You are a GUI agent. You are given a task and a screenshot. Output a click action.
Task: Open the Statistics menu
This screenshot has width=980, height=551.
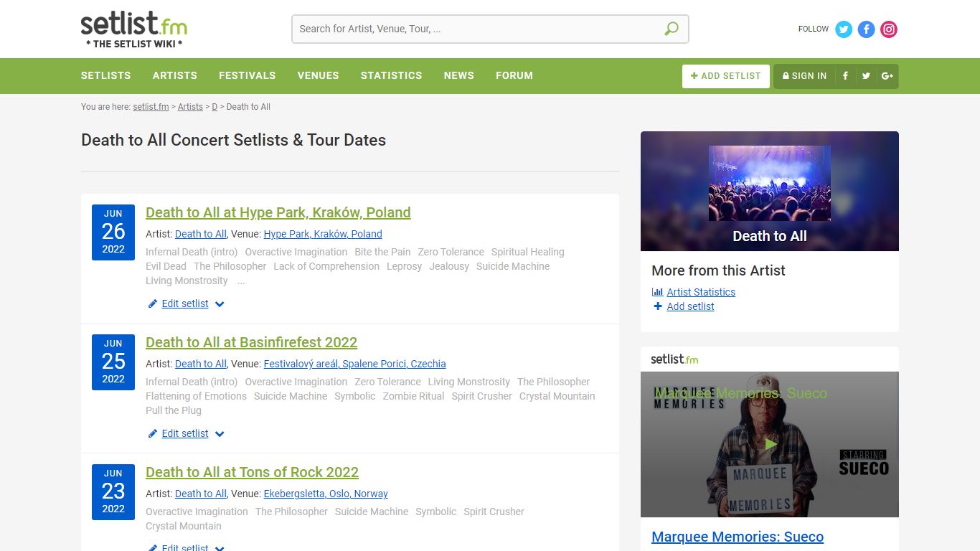pos(392,75)
